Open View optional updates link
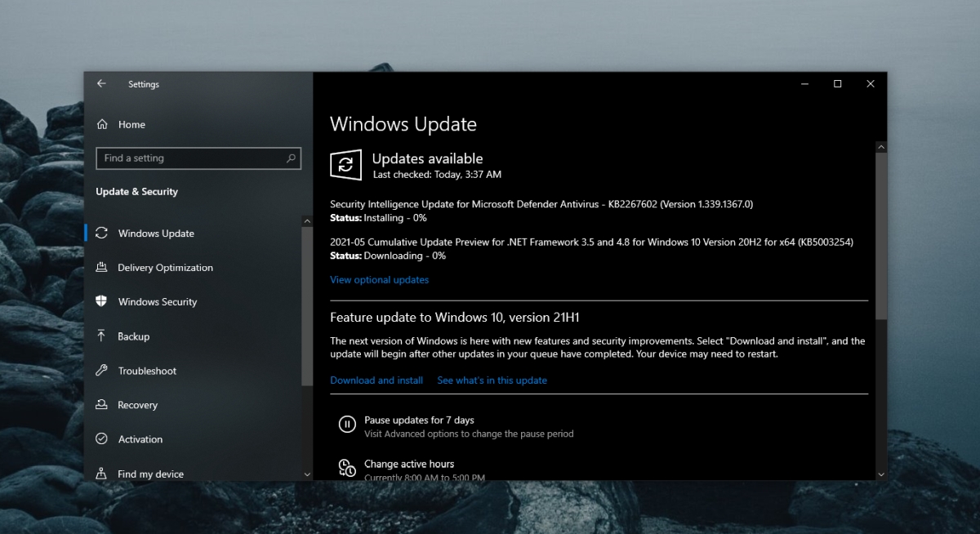The image size is (980, 534). pyautogui.click(x=379, y=279)
